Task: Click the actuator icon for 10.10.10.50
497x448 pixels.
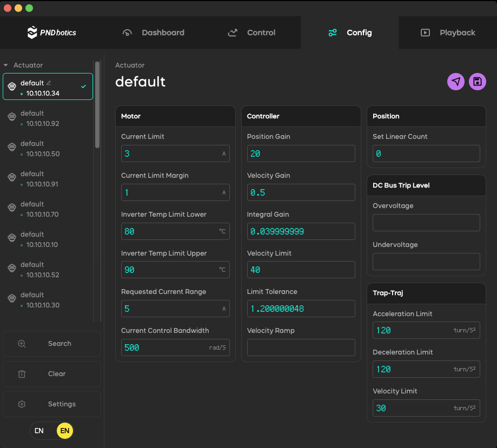Action: click(x=12, y=147)
